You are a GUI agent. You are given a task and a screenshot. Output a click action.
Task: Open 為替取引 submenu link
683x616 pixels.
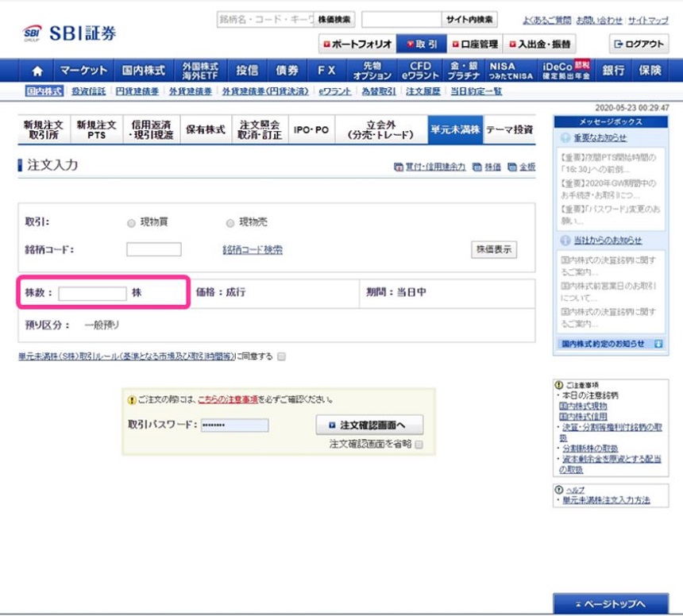pos(379,91)
